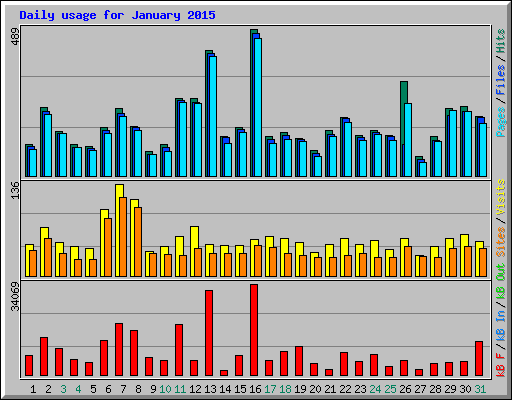Click the orange sites bar for day 8
The height and width of the screenshot is (400, 512).
tap(138, 242)
